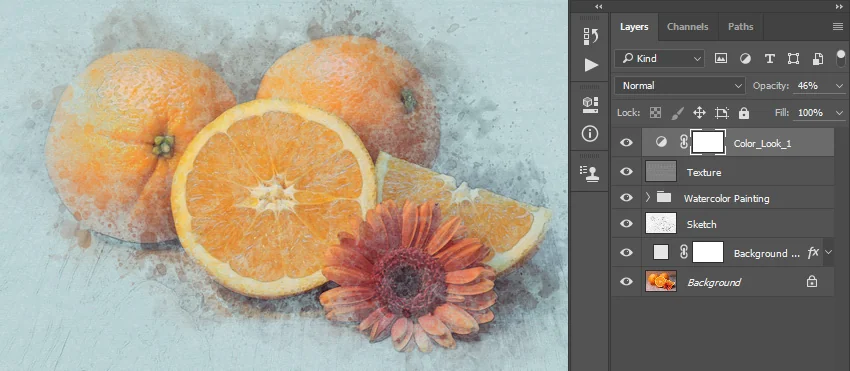Select Color_Look_1 layer mask thumbnail
Image resolution: width=850 pixels, height=371 pixels.
pos(709,142)
